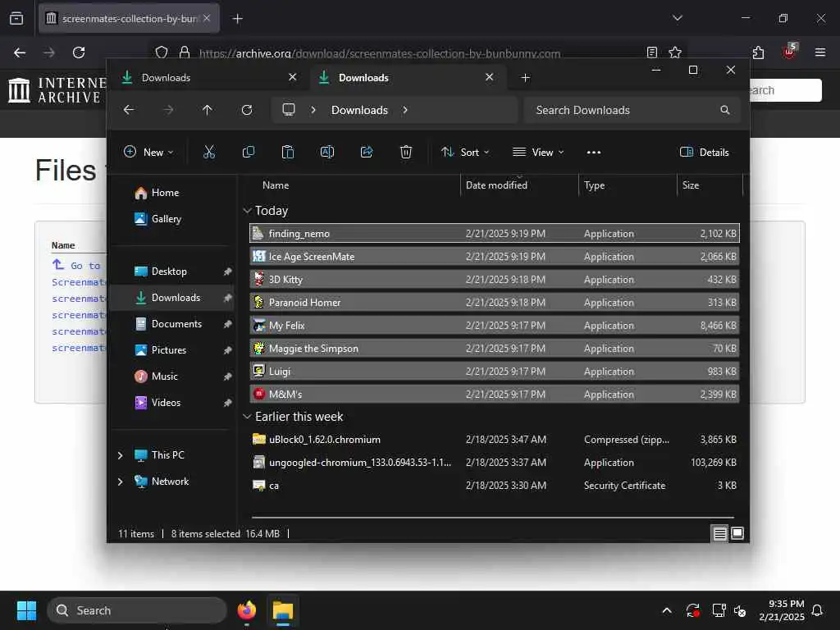
Task: Open the New item dropdown
Action: (x=148, y=152)
